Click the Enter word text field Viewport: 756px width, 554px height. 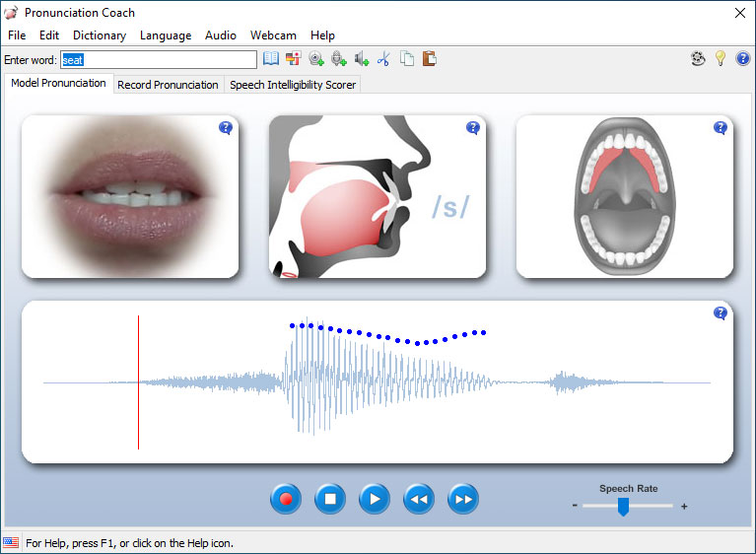158,59
